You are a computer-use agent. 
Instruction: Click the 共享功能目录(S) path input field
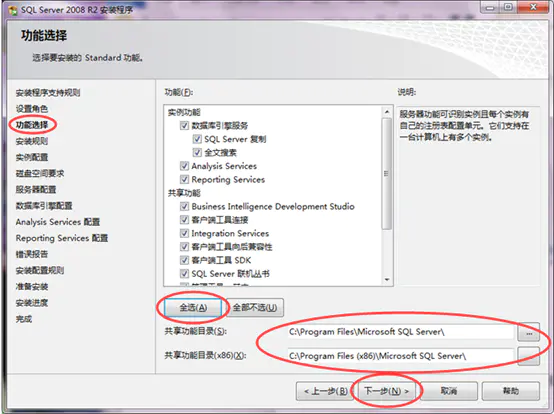401,332
